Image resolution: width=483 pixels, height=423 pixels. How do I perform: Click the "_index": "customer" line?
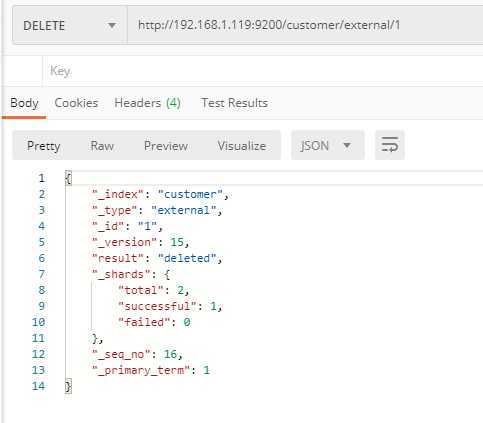[160, 194]
